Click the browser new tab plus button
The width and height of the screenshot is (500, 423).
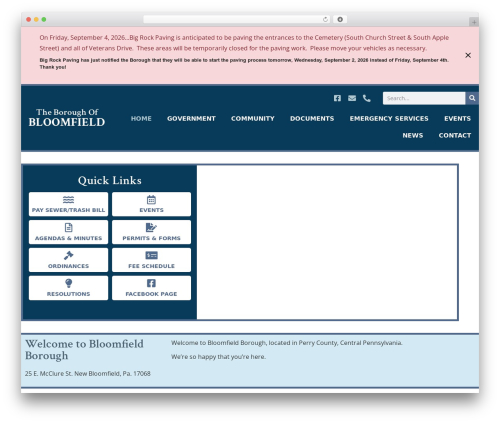click(474, 22)
